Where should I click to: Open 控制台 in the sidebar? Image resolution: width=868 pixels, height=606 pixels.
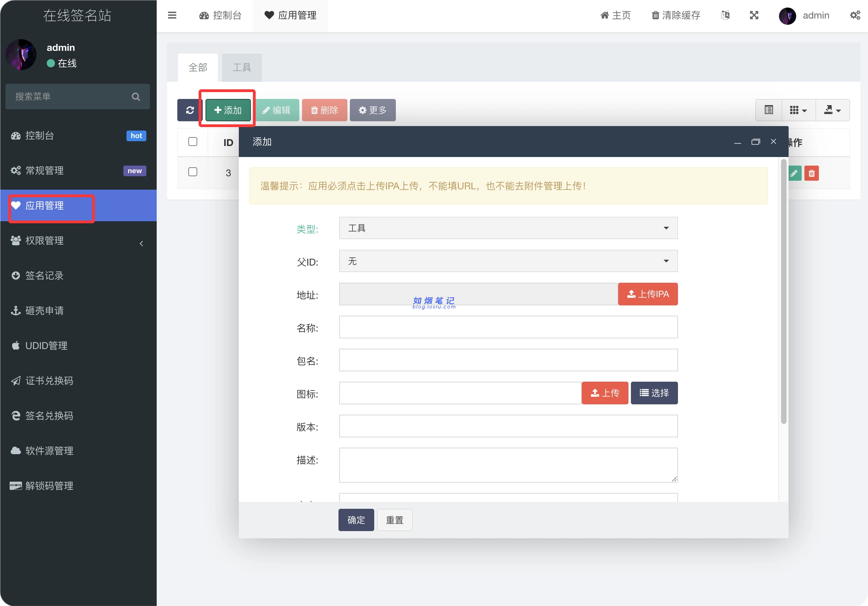point(78,136)
